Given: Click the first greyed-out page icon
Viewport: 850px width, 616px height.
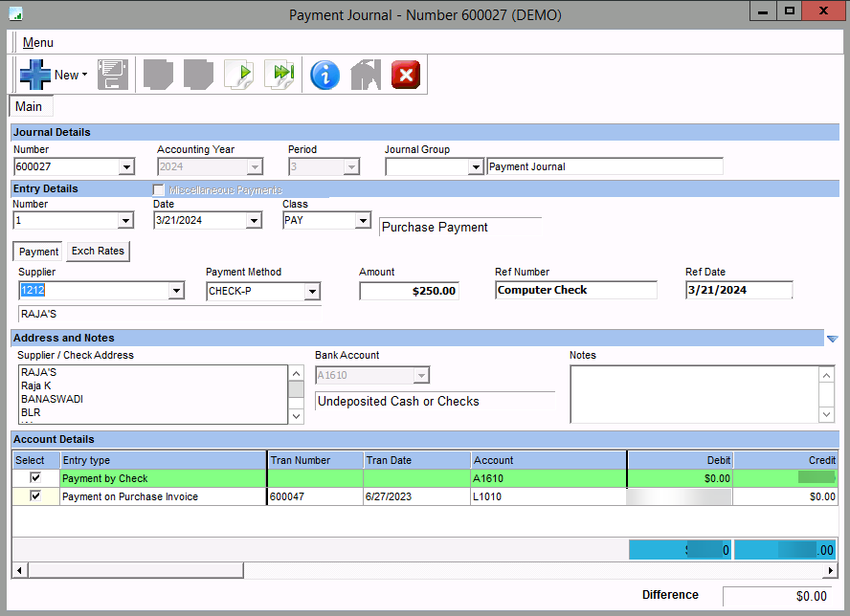Looking at the screenshot, I should pyautogui.click(x=158, y=75).
